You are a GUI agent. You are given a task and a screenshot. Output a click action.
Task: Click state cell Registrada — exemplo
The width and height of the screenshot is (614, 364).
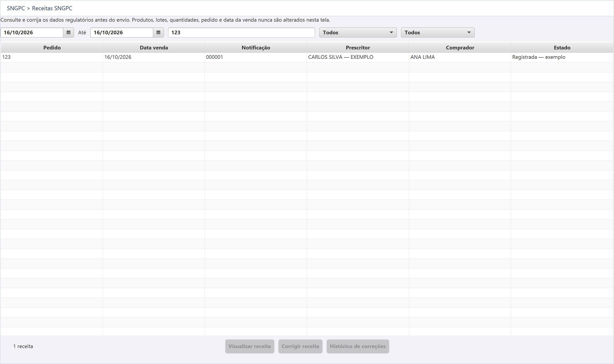point(562,57)
